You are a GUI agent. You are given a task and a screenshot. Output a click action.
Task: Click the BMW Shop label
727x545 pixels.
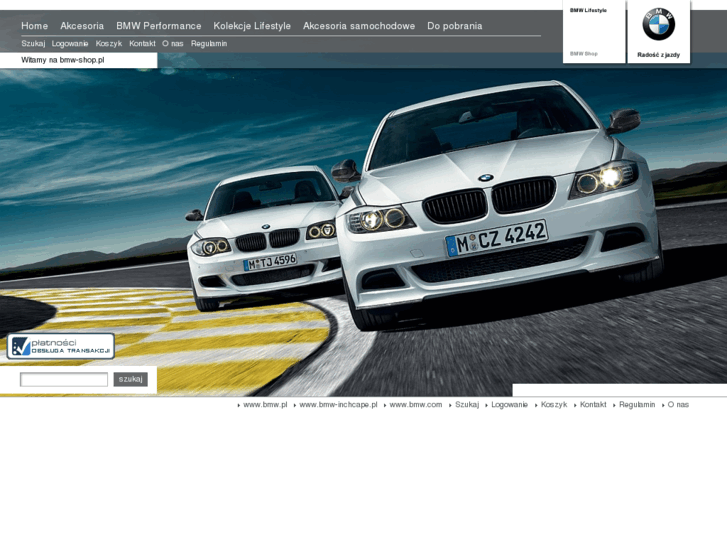[x=584, y=54]
